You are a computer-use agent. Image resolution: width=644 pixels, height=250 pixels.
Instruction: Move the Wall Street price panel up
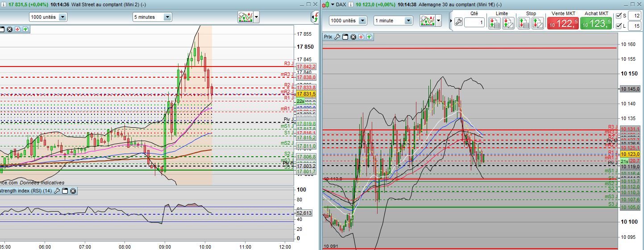point(25,29)
